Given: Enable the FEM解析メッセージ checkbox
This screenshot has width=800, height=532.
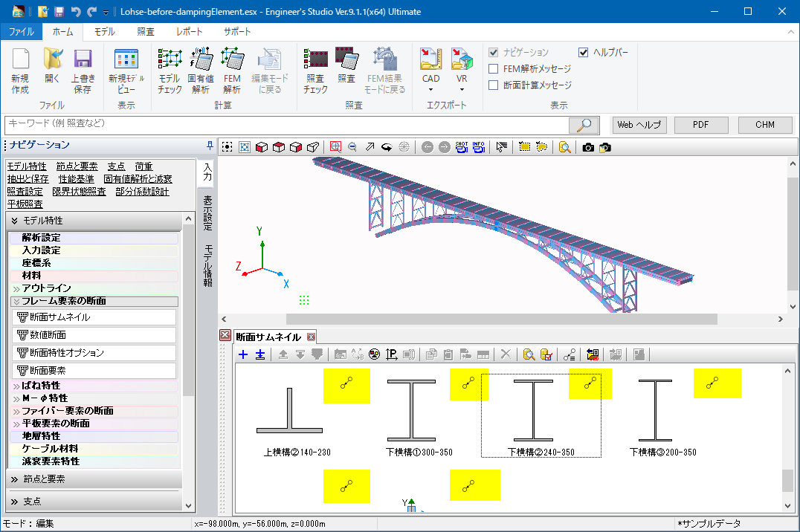Looking at the screenshot, I should (494, 68).
